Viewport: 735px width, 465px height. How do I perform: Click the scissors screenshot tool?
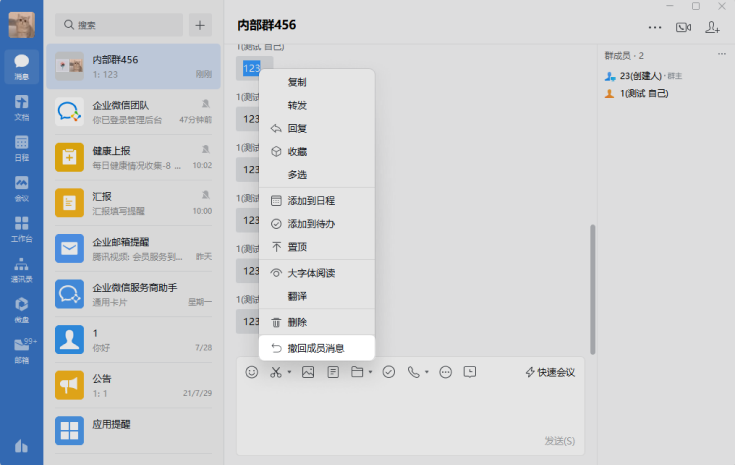275,372
